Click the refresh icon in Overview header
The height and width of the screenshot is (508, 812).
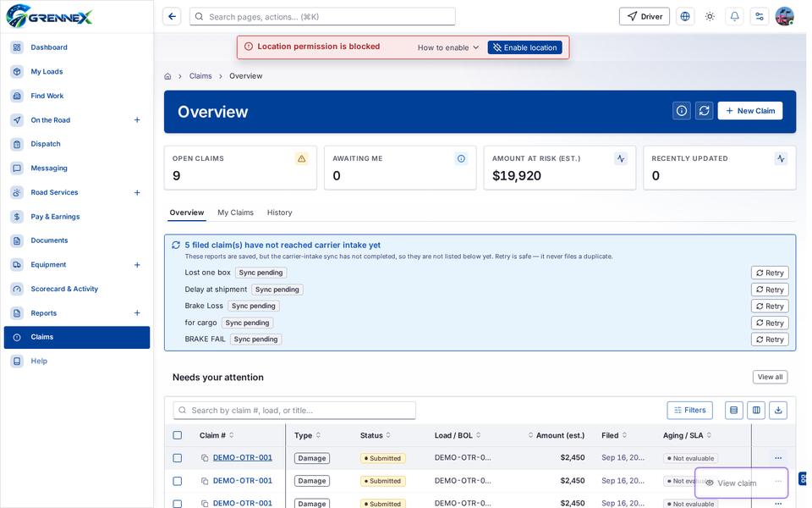[x=704, y=110]
